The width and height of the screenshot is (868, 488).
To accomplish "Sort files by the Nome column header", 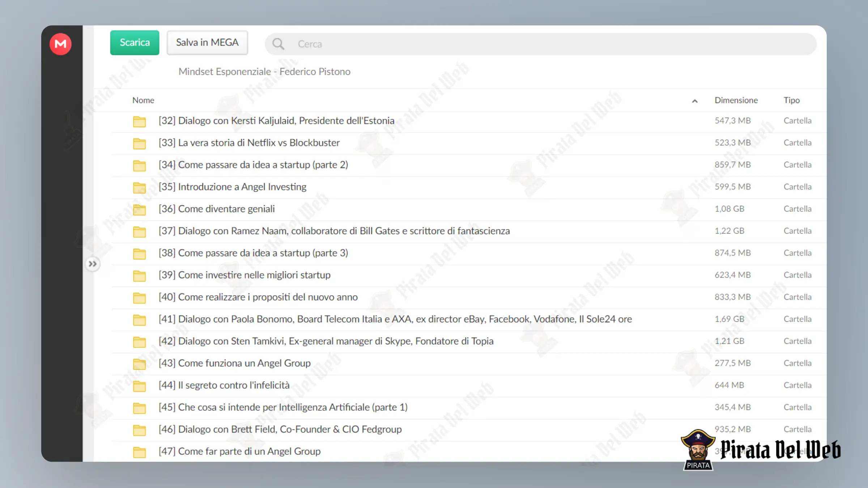I will click(x=143, y=100).
